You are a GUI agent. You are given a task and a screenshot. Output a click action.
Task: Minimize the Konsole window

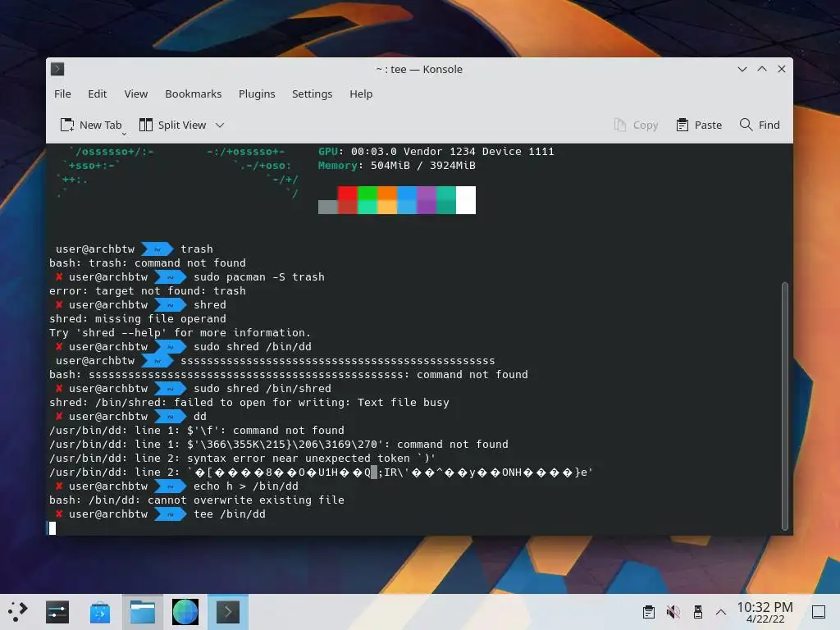click(x=742, y=69)
